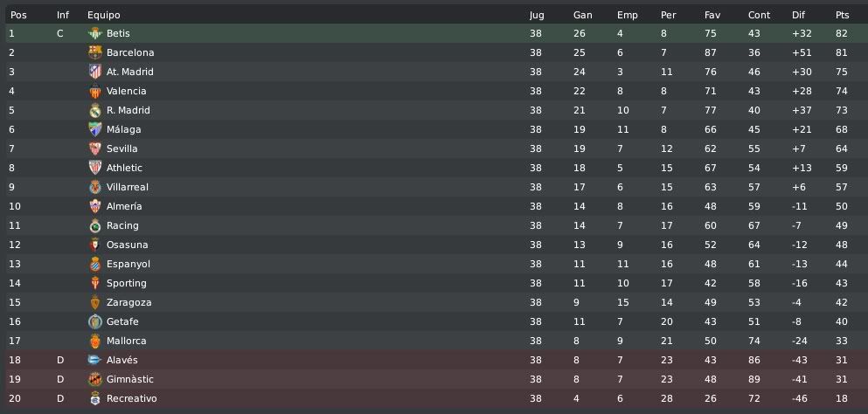Screen dimensions: 868x414
Task: Open the Osasuna team name link
Action: click(128, 245)
